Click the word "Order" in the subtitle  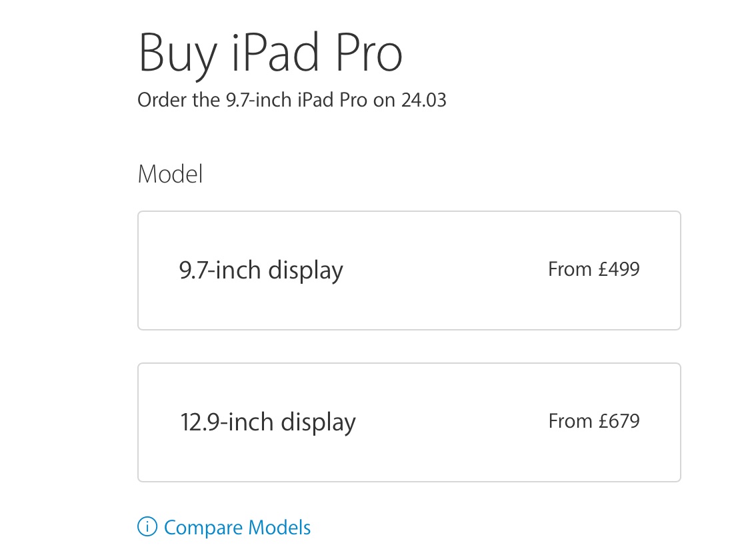coord(157,101)
